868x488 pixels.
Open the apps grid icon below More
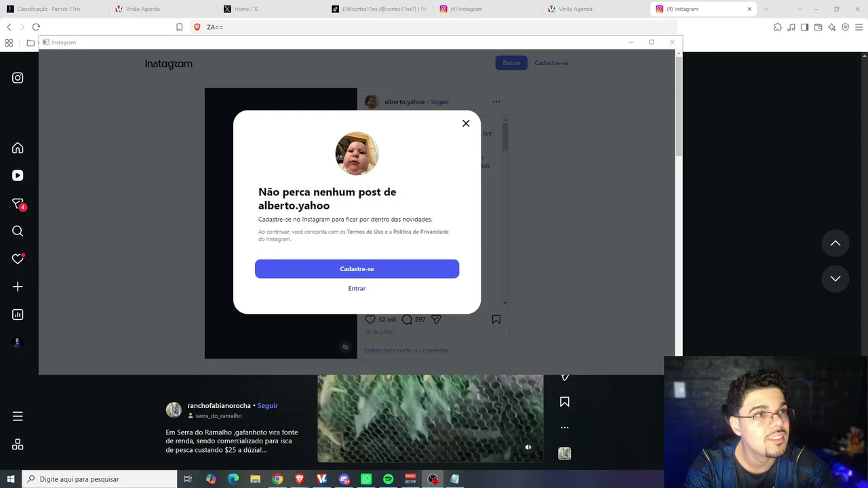(x=18, y=445)
